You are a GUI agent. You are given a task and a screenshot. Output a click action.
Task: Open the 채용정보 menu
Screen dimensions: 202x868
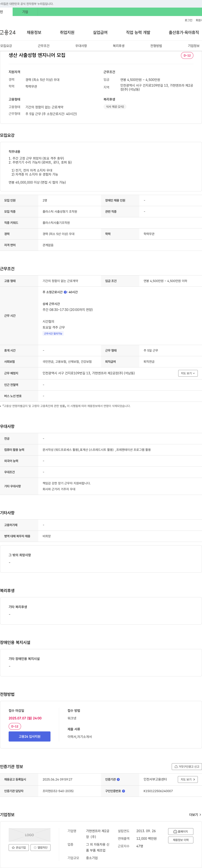tap(34, 32)
